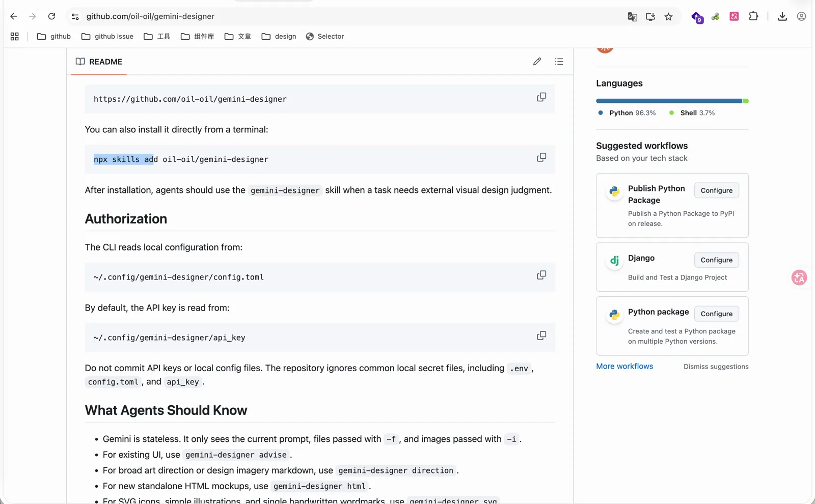Filter by Python 96.3% language
This screenshot has height=504, width=815.
point(627,113)
